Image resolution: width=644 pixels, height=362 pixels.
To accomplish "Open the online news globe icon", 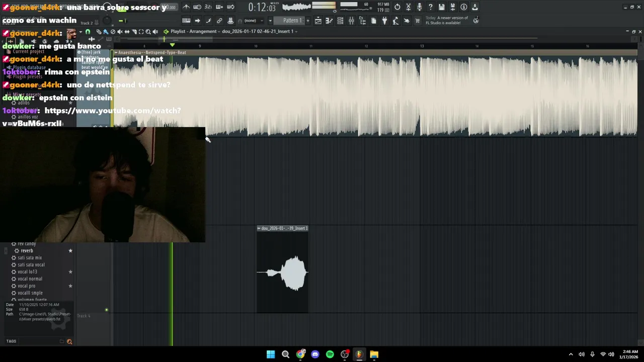I will (x=475, y=21).
